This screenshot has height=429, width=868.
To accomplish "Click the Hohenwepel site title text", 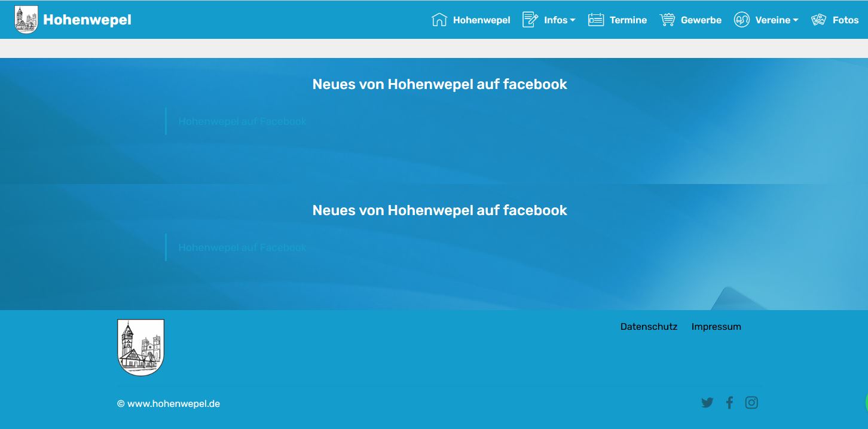I will [x=87, y=20].
